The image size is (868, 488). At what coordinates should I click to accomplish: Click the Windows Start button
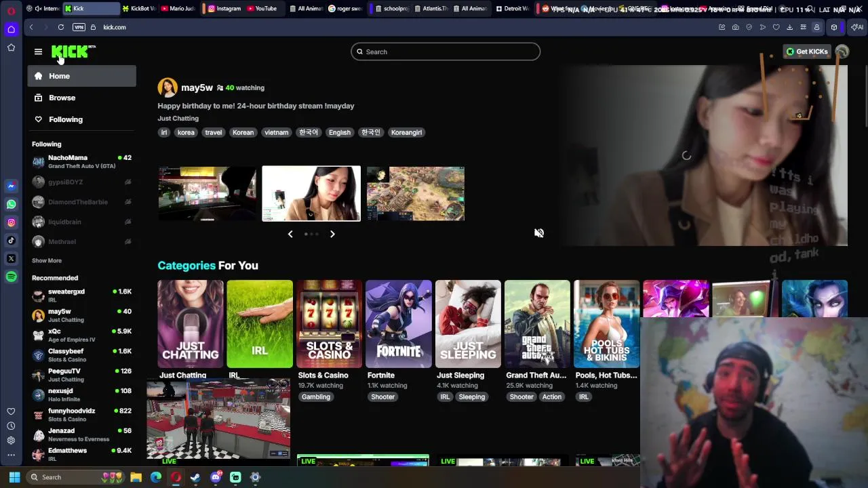14,477
